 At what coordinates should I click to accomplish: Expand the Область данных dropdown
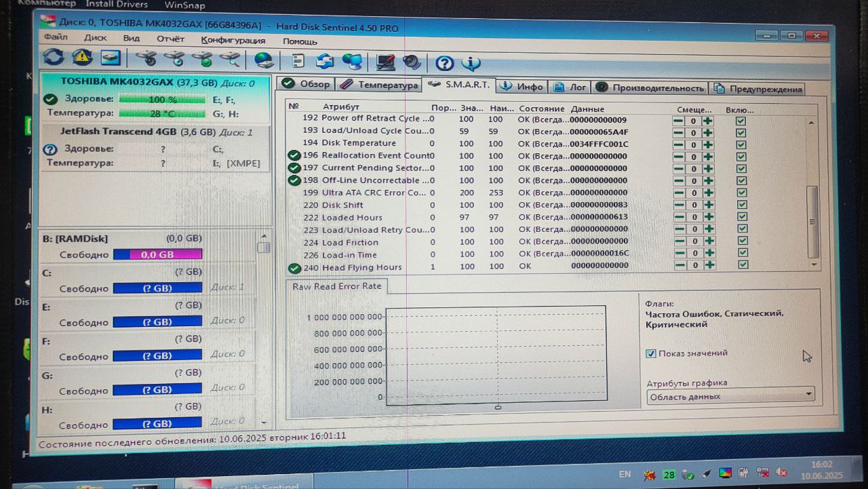click(730, 396)
